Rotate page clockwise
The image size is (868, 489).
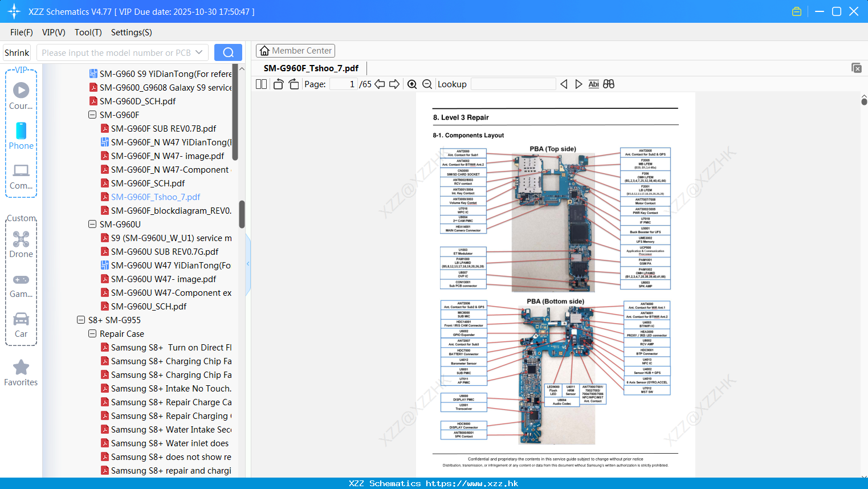point(294,84)
